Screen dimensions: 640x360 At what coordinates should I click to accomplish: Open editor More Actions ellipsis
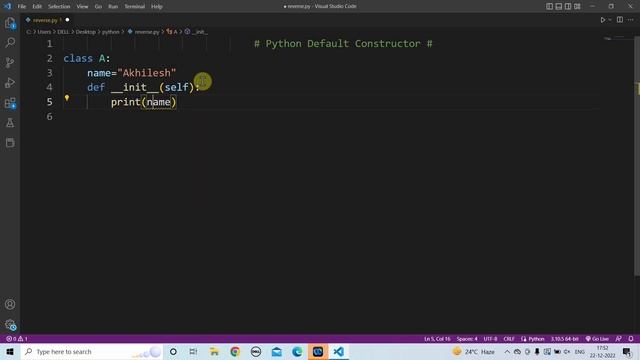pyautogui.click(x=631, y=20)
